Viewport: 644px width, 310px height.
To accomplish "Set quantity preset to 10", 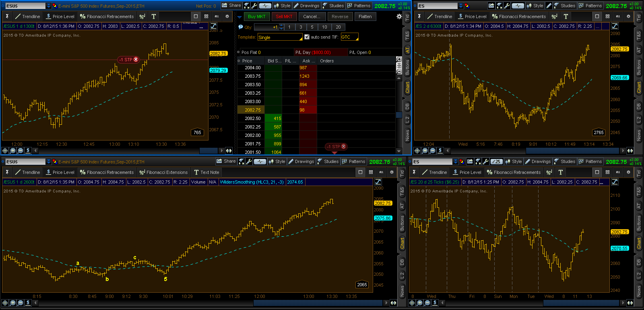I will point(324,27).
